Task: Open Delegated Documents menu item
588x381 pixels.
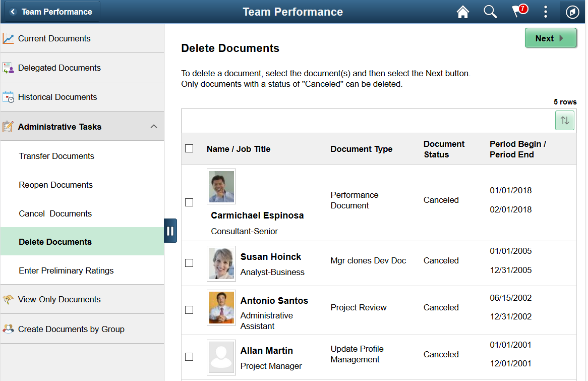Action: [x=82, y=68]
